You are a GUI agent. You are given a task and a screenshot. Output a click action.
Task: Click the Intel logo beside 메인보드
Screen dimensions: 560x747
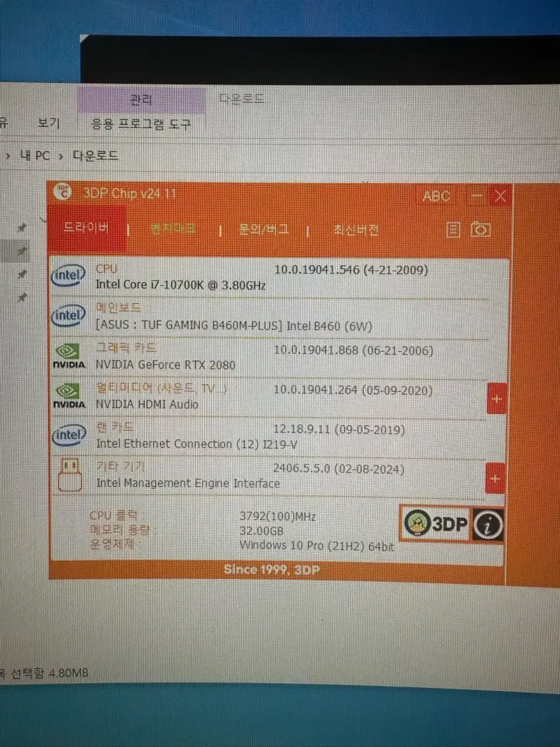pyautogui.click(x=69, y=316)
